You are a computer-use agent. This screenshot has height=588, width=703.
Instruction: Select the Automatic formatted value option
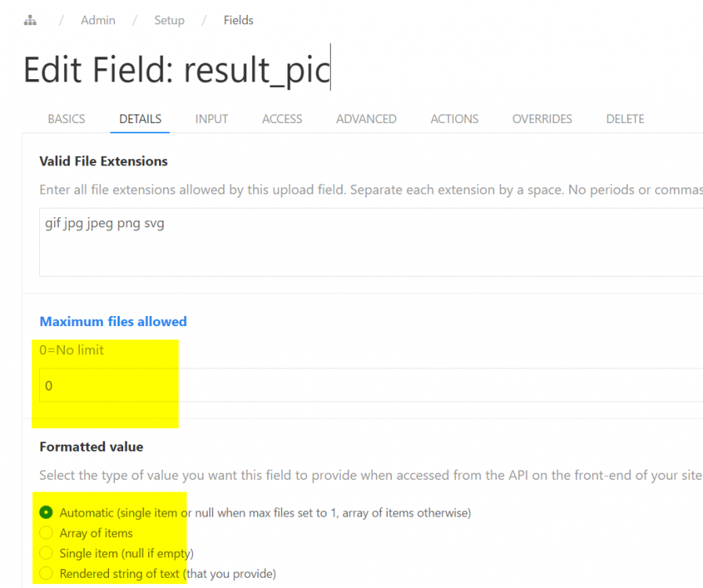[x=46, y=513]
